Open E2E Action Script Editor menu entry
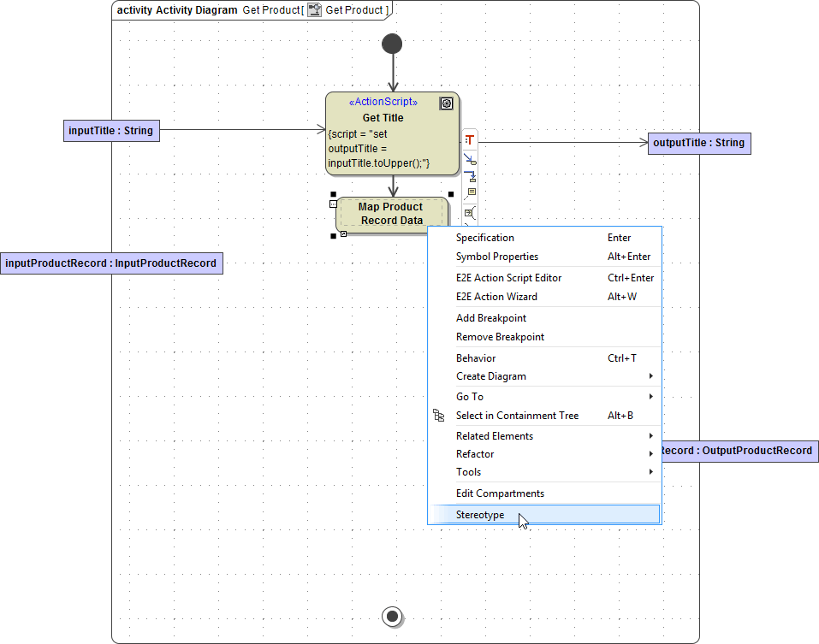Screen dimensions: 819x644 [508, 278]
